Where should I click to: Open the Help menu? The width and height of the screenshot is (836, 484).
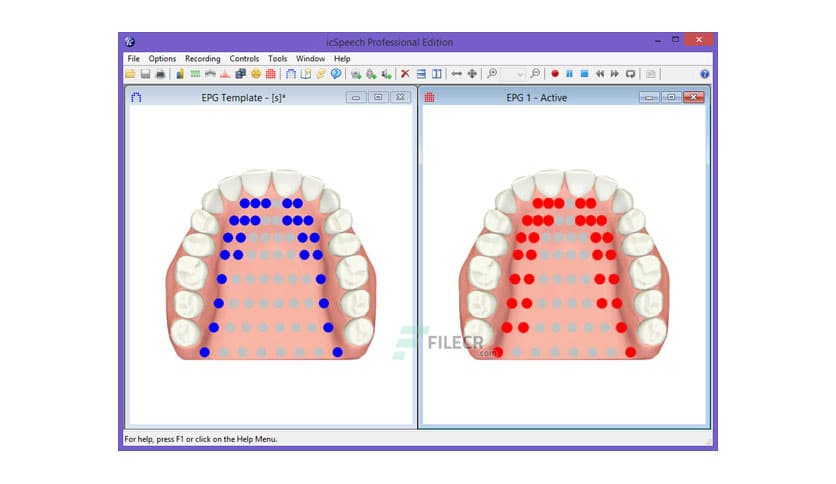[342, 59]
